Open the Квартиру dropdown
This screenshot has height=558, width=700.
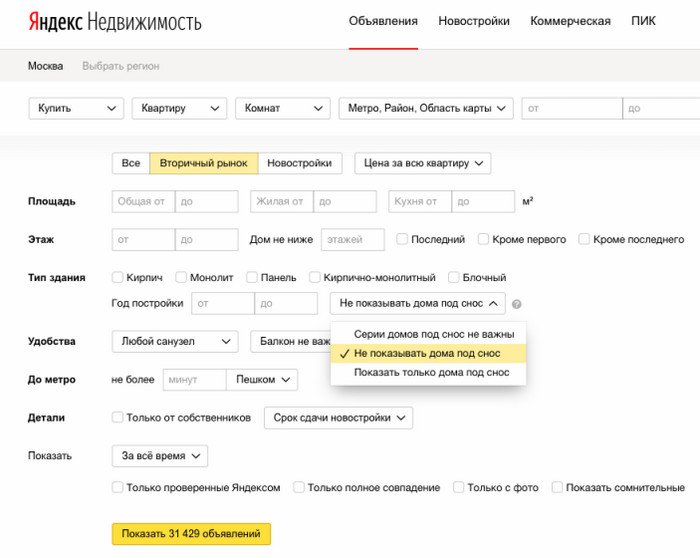pyautogui.click(x=179, y=108)
